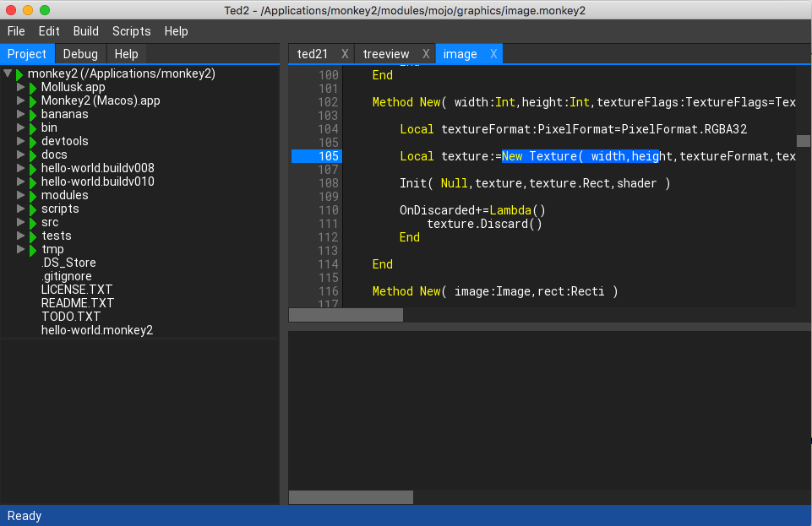Open the Build menu
This screenshot has width=812, height=526.
(85, 31)
